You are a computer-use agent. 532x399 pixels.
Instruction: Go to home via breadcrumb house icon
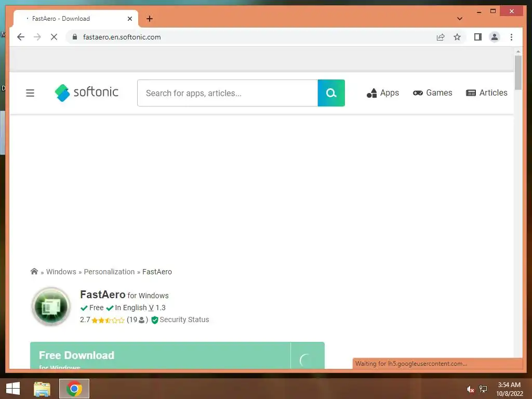pyautogui.click(x=34, y=271)
